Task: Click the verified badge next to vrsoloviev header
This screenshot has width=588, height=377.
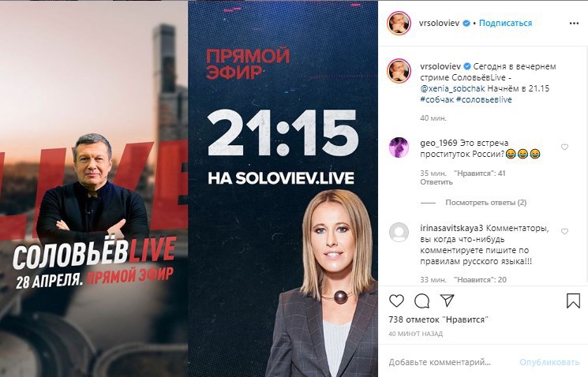Action: coord(466,23)
